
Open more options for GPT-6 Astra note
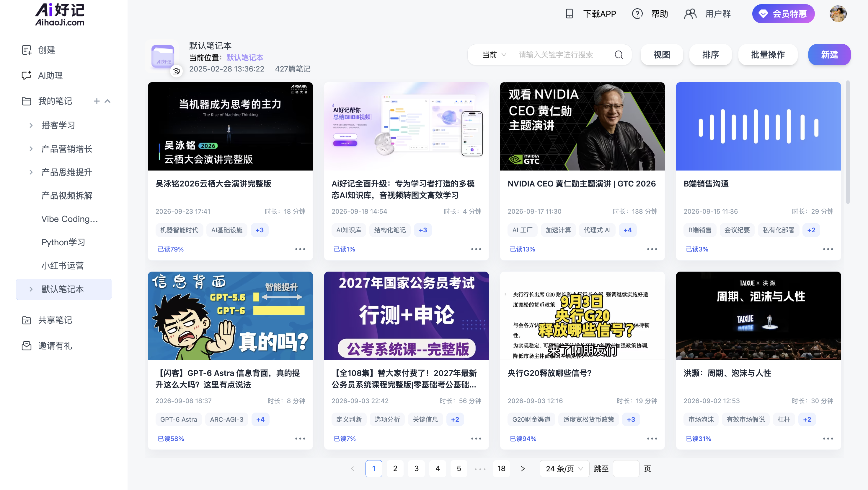[300, 438]
